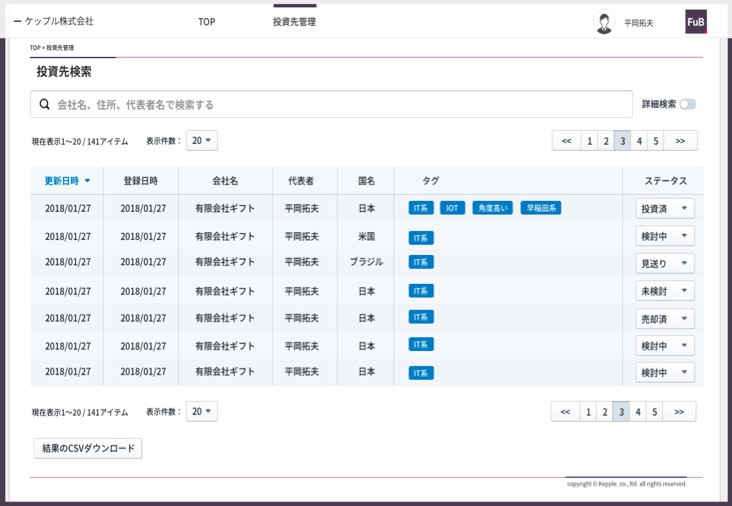
Task: Select page 5 in bottom pagination
Action: click(655, 412)
